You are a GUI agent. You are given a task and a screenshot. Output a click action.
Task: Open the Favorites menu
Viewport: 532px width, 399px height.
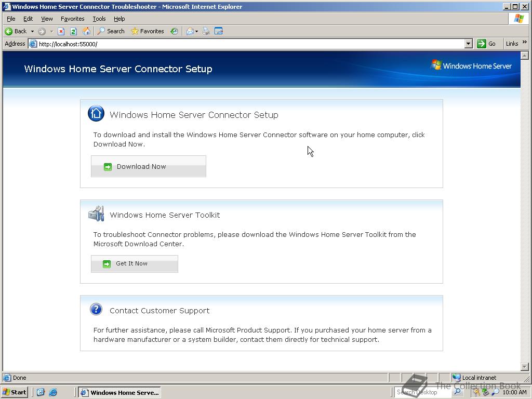click(72, 19)
